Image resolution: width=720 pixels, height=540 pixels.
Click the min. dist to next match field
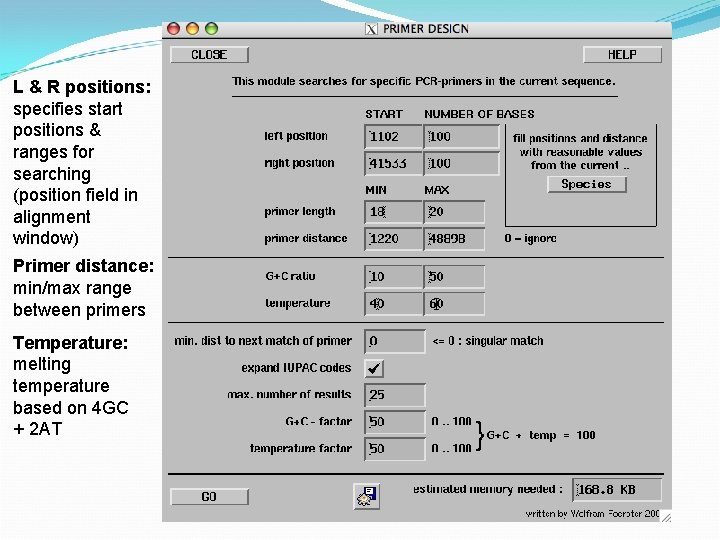pos(395,341)
